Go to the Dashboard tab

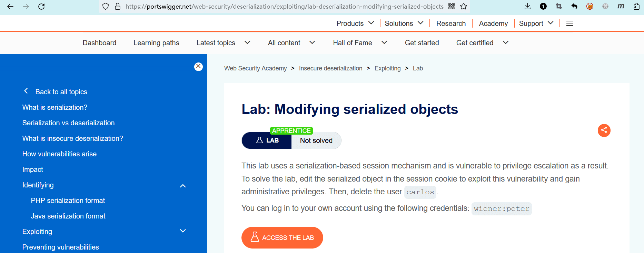tap(99, 43)
